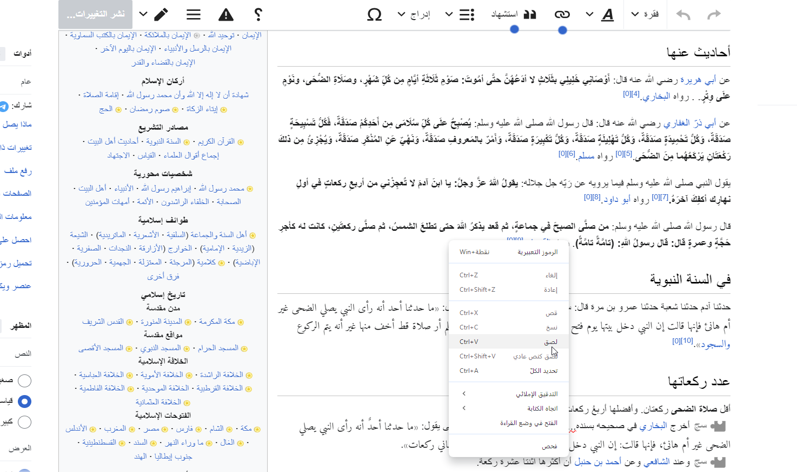Open the مسلم link in second hadith

[x=586, y=156]
